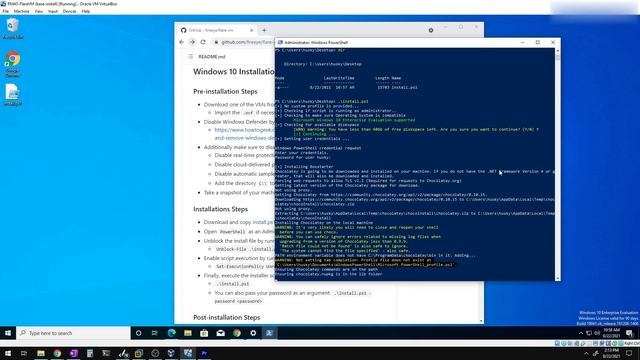Minimize the PowerShell window
This screenshot has width=640, height=360.
(523, 42)
